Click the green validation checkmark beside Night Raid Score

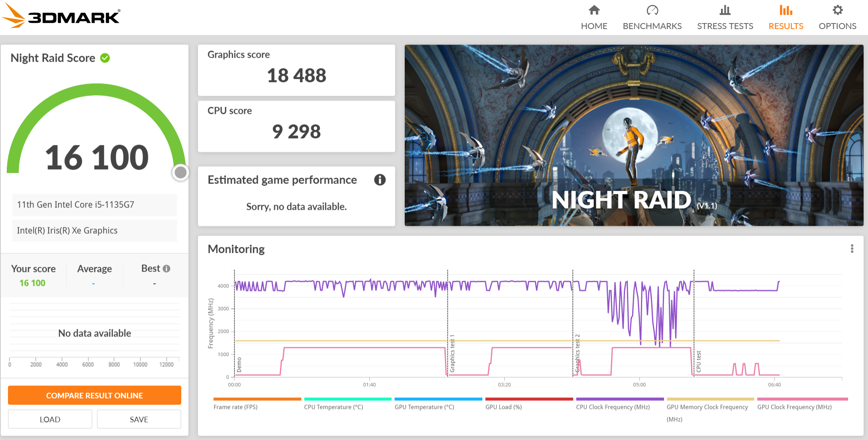[105, 58]
